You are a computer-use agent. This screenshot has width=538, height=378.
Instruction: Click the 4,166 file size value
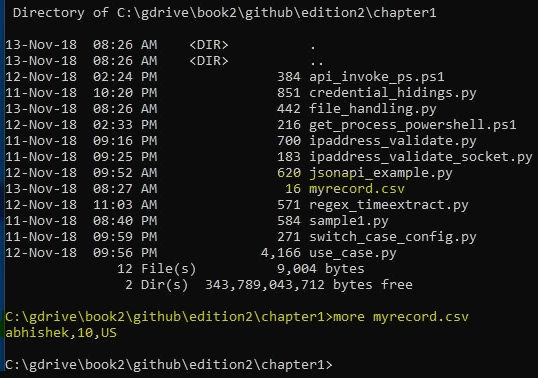point(280,253)
